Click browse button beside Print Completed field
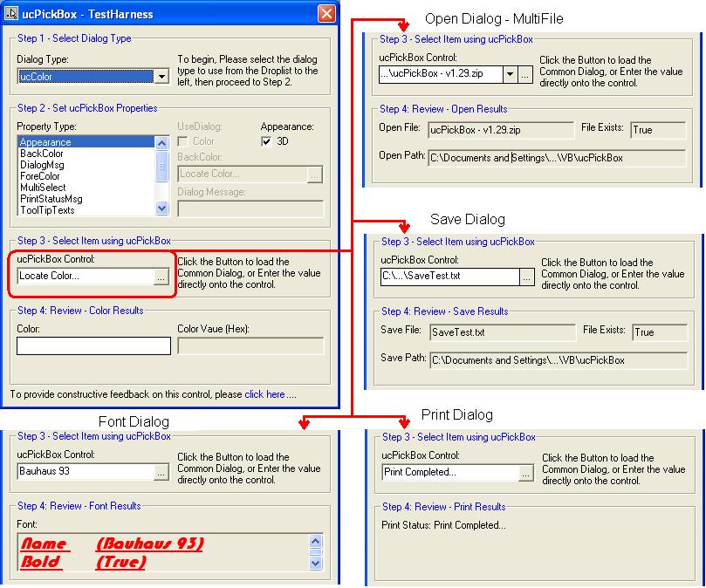The width and height of the screenshot is (706, 588). (x=525, y=473)
